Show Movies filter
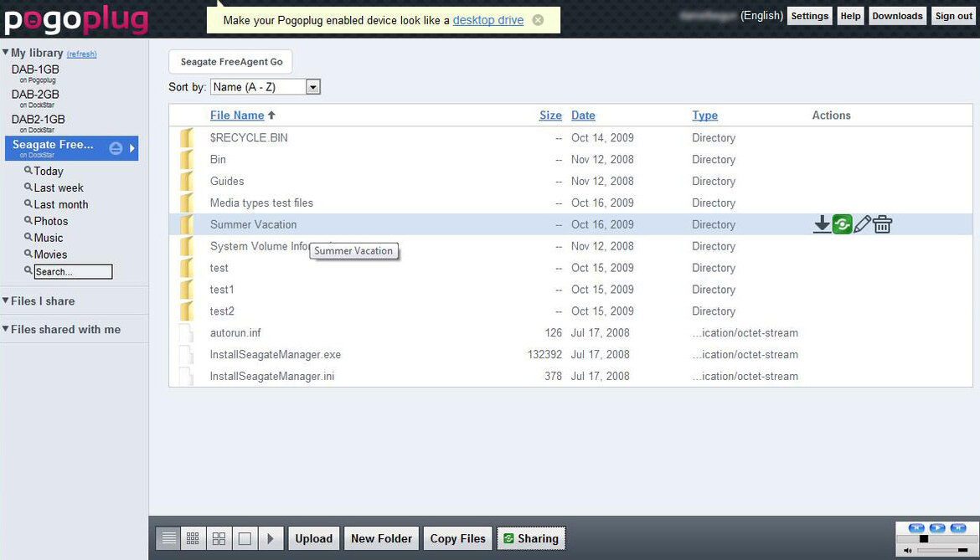The image size is (980, 560). pyautogui.click(x=50, y=254)
